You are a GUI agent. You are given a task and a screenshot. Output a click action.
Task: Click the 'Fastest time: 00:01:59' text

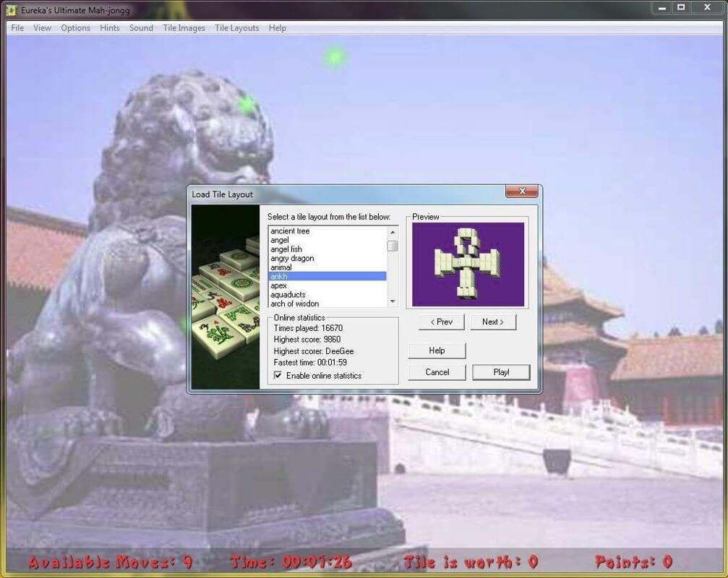pyautogui.click(x=310, y=362)
